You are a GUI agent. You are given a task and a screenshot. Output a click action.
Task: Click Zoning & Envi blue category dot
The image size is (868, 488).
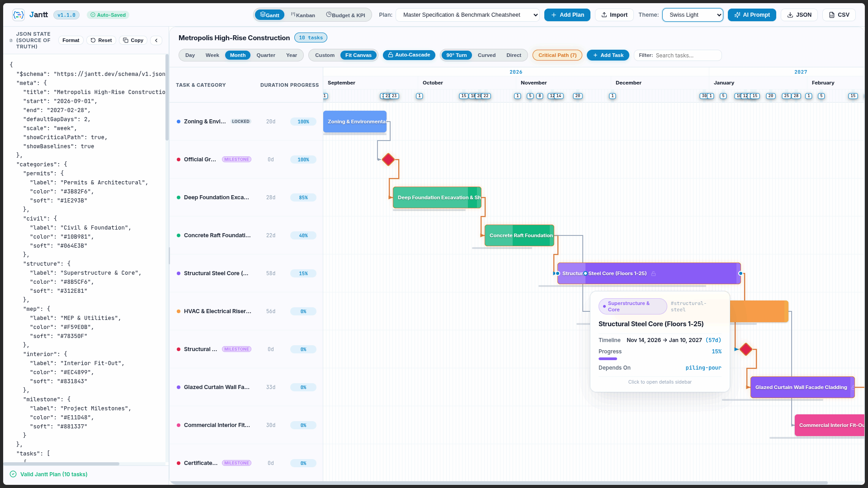tap(179, 122)
